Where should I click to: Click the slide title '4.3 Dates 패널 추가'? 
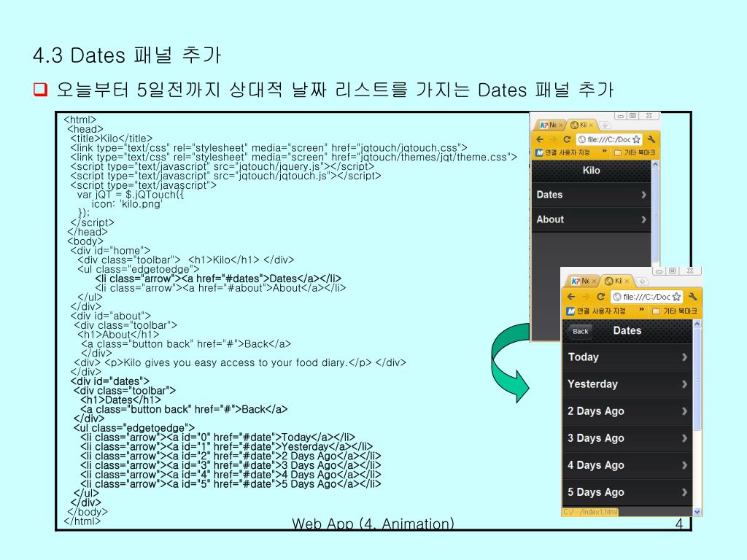(x=127, y=55)
